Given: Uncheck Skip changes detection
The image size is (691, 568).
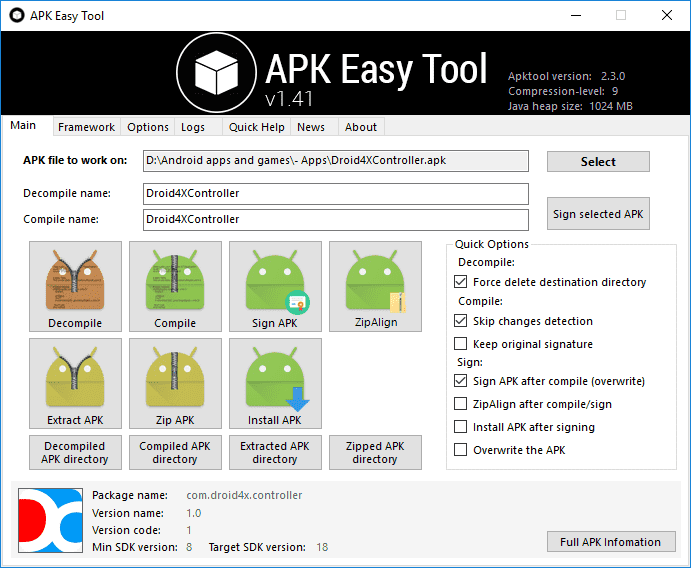Looking at the screenshot, I should coord(461,320).
